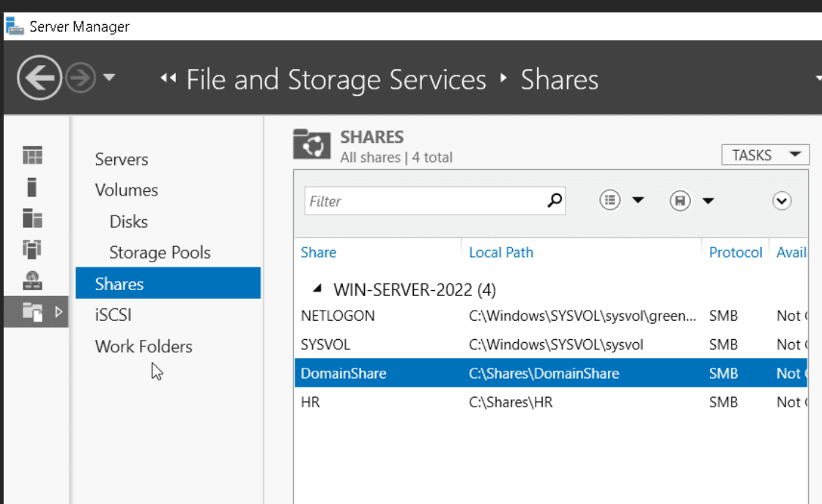Open the Servers page
Viewport: 822px width, 504px height.
122,160
